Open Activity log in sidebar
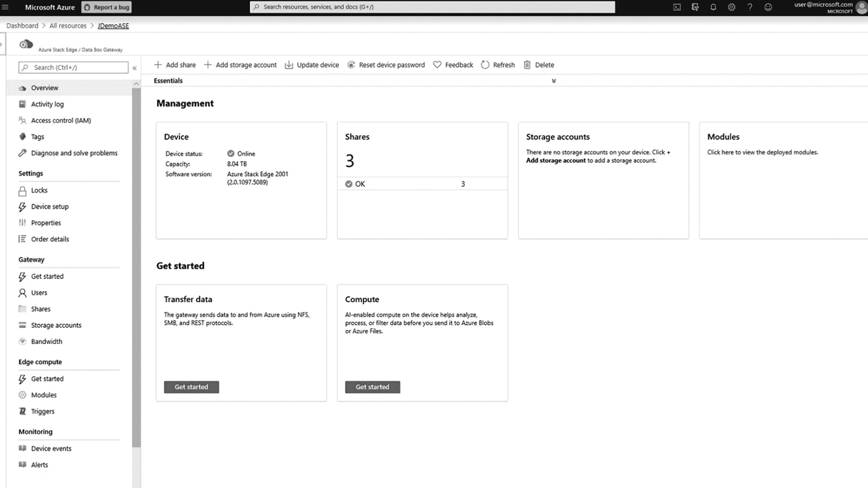868x488 pixels. pos(47,104)
